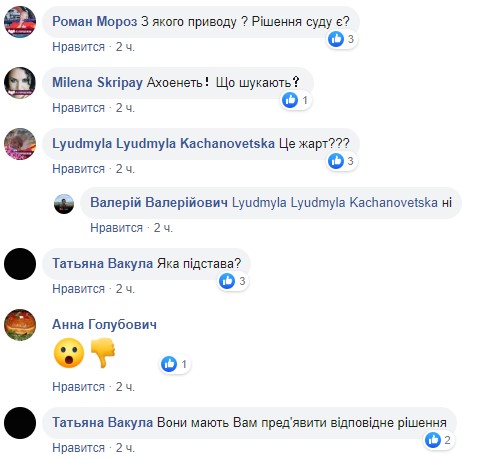493x460 pixels.
Task: Open the like count on Lyudmyla Kachanovetska's comment
Action: [x=341, y=161]
